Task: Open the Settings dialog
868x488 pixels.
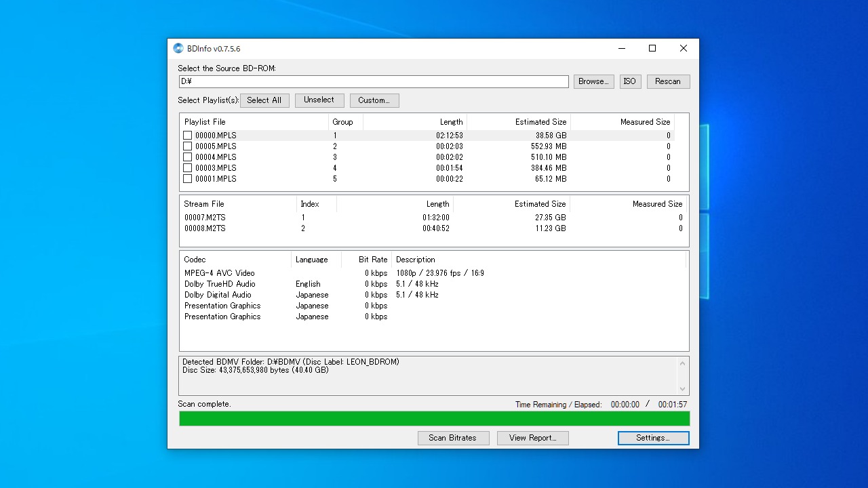Action: coord(653,438)
